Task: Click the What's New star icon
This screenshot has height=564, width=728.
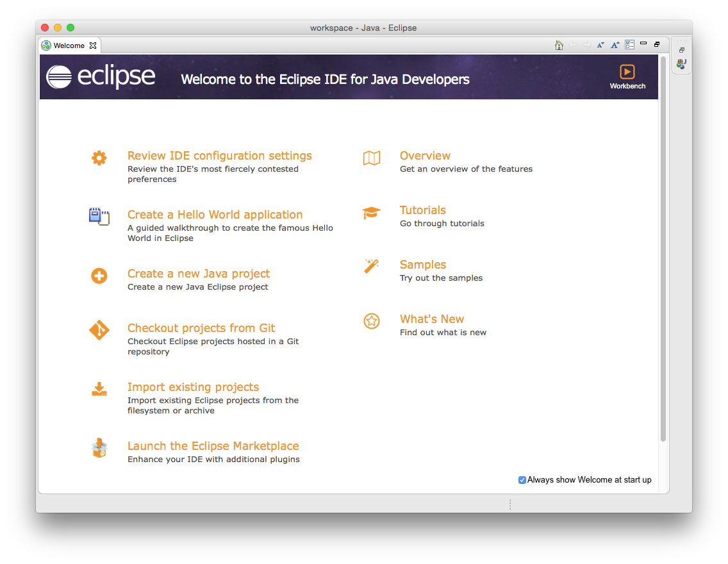Action: [372, 320]
